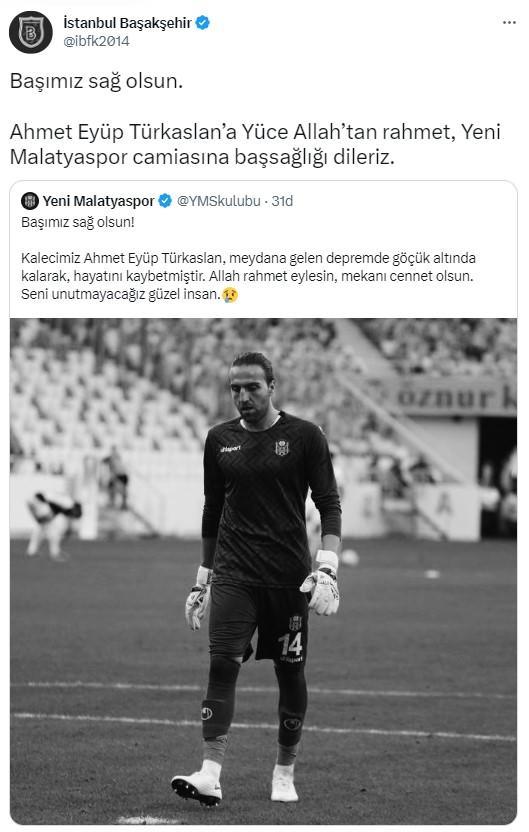Open the İstanbul Başakşehir profile avatar

[x=31, y=32]
